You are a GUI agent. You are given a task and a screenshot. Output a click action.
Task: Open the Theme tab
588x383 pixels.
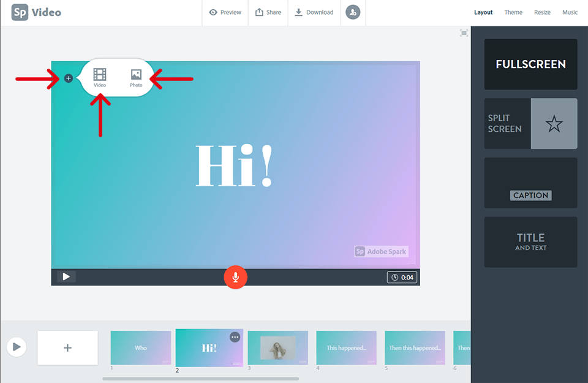click(x=513, y=12)
